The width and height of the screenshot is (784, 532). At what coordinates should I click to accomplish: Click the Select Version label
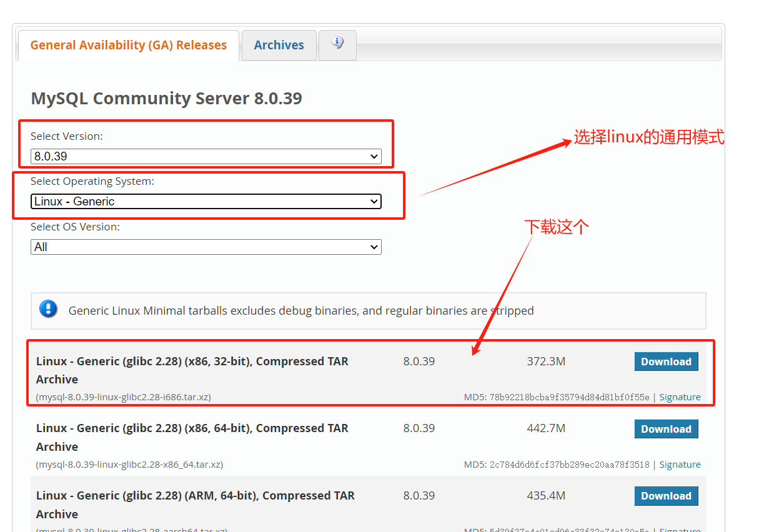(67, 136)
